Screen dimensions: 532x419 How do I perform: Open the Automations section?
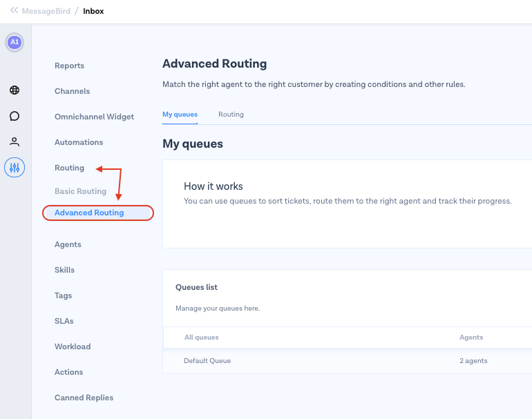pyautogui.click(x=79, y=142)
